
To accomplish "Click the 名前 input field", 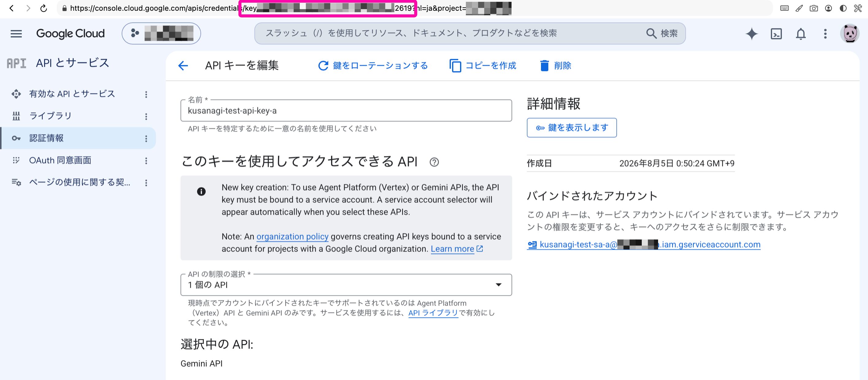I will 346,111.
